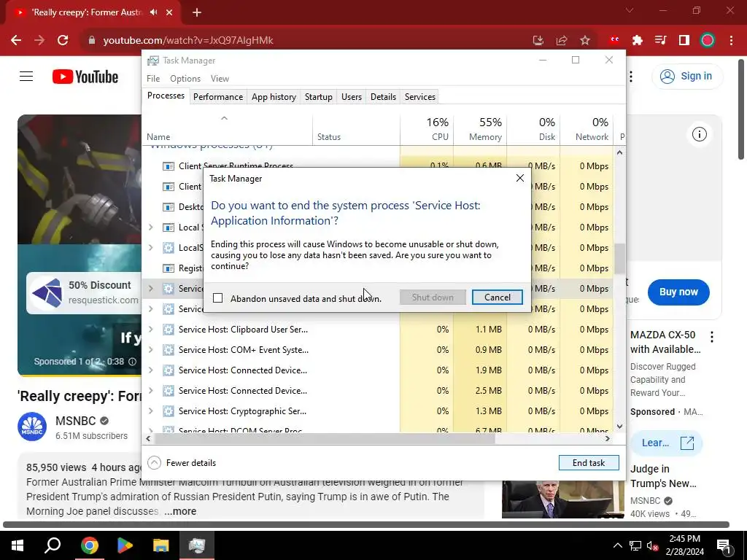The image size is (747, 560).
Task: Switch to the Startup tab
Action: (x=318, y=97)
